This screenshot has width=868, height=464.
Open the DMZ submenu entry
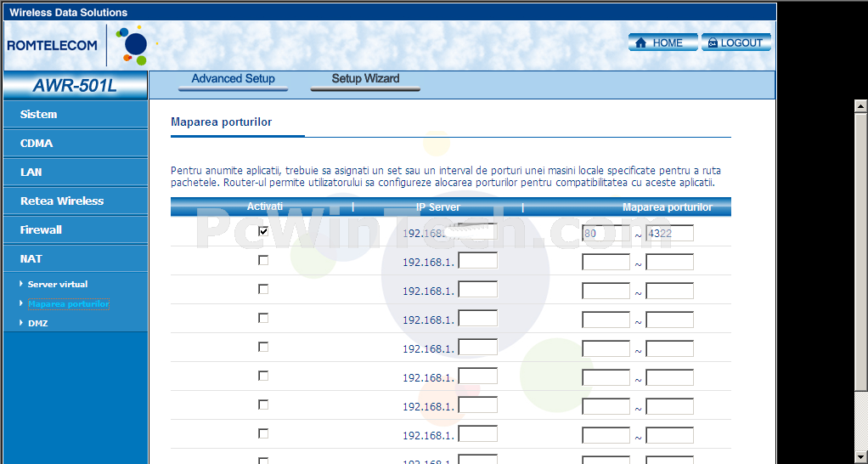pyautogui.click(x=38, y=323)
